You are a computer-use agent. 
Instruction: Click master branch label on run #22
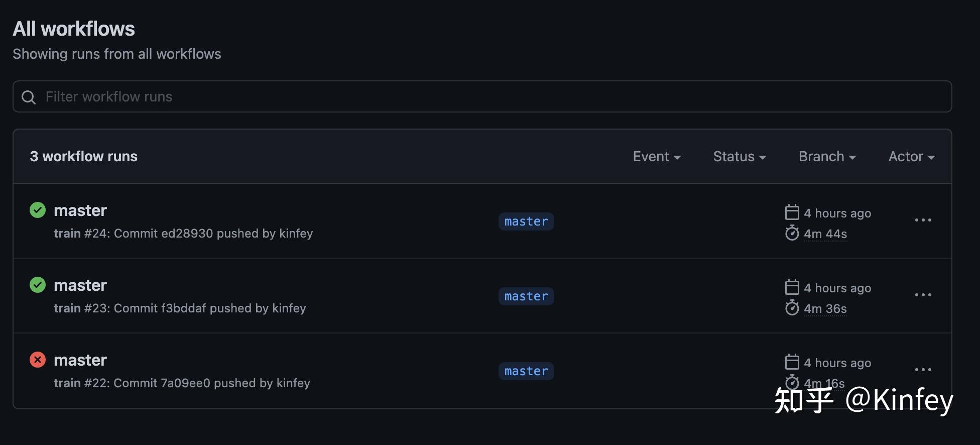[x=526, y=371]
